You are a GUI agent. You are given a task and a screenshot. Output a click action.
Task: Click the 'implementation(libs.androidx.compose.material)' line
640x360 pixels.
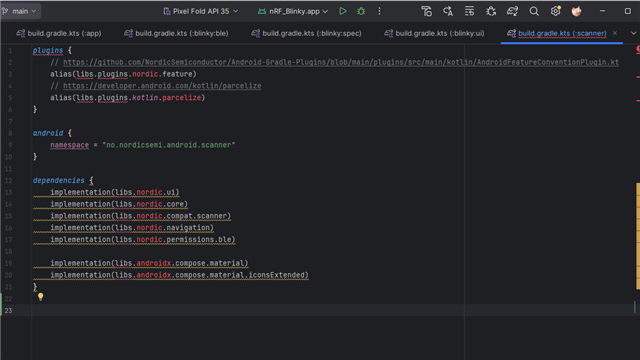[149, 263]
